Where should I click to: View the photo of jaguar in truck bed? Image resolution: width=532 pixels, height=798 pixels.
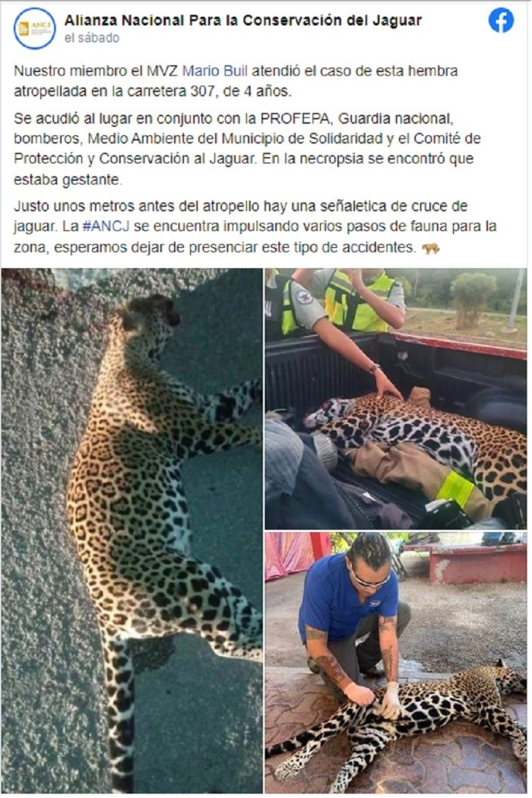tap(395, 398)
